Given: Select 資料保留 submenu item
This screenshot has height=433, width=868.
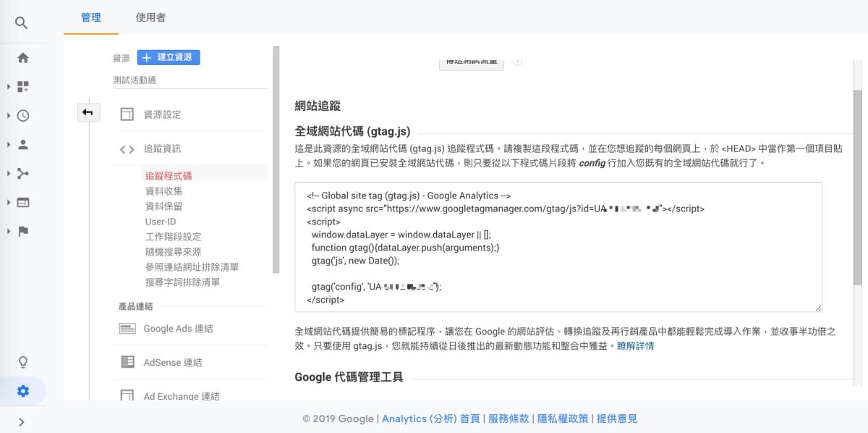Looking at the screenshot, I should (x=163, y=206).
